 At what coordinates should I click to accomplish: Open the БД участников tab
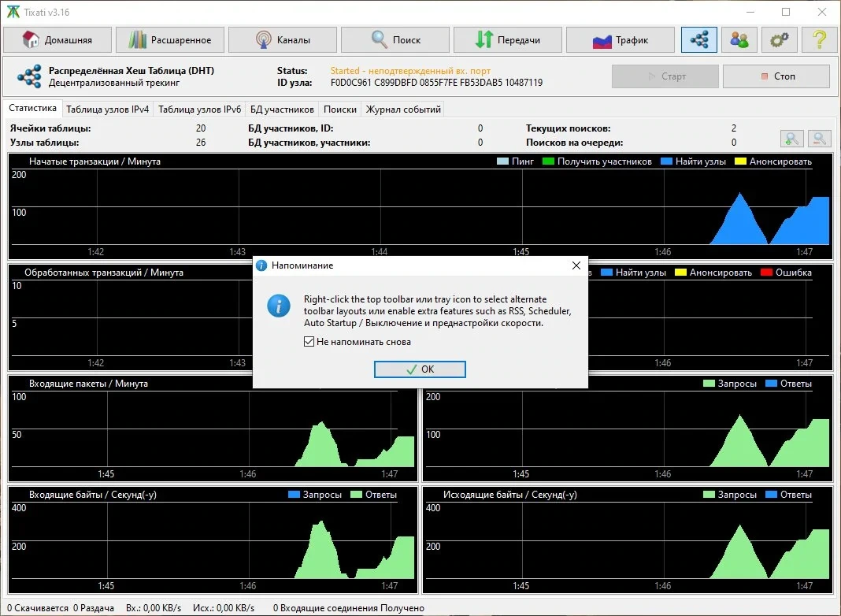tap(282, 109)
